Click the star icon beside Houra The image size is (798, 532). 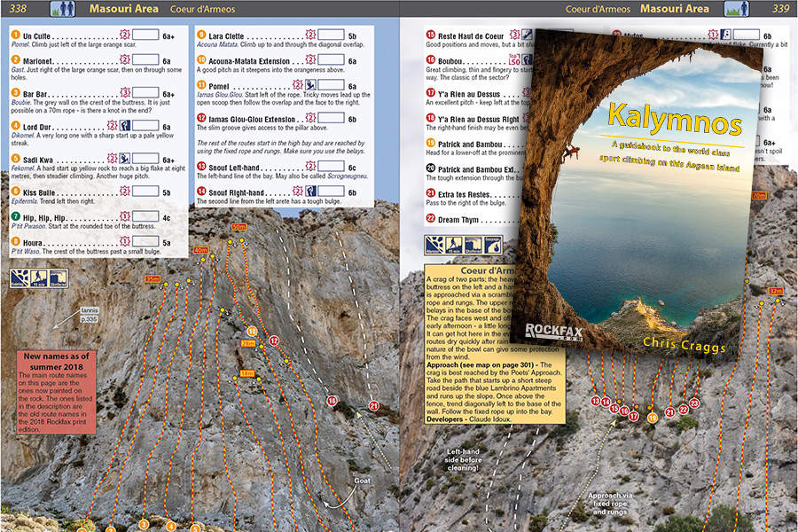(x=125, y=241)
